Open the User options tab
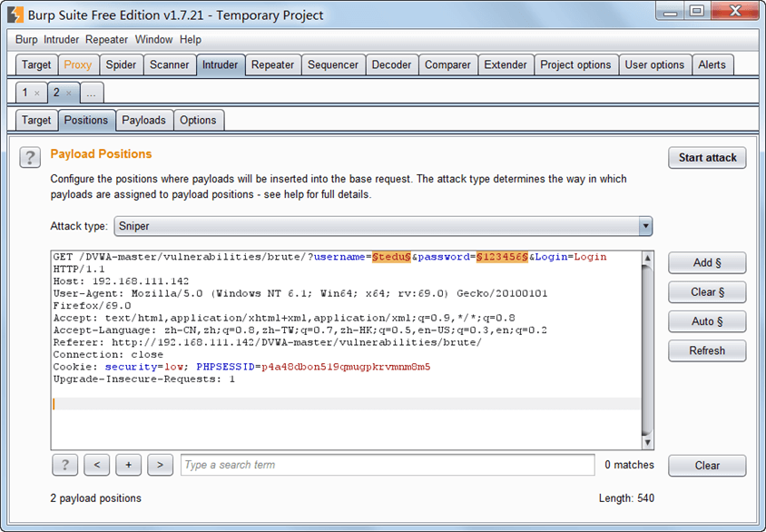The width and height of the screenshot is (766, 532). (x=654, y=65)
